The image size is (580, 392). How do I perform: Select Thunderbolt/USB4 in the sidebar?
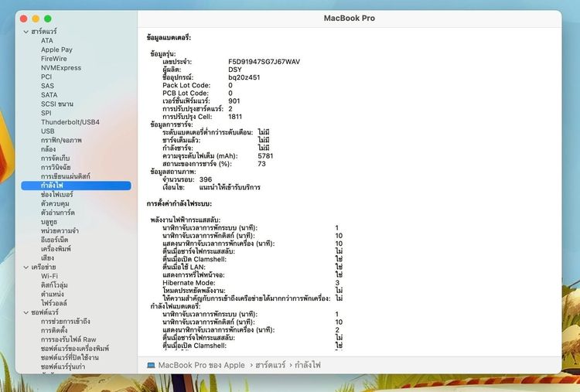(x=70, y=122)
